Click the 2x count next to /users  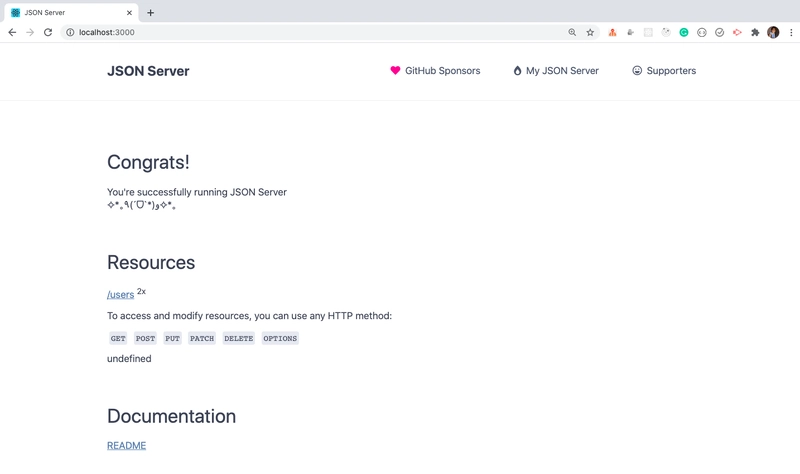(x=141, y=291)
